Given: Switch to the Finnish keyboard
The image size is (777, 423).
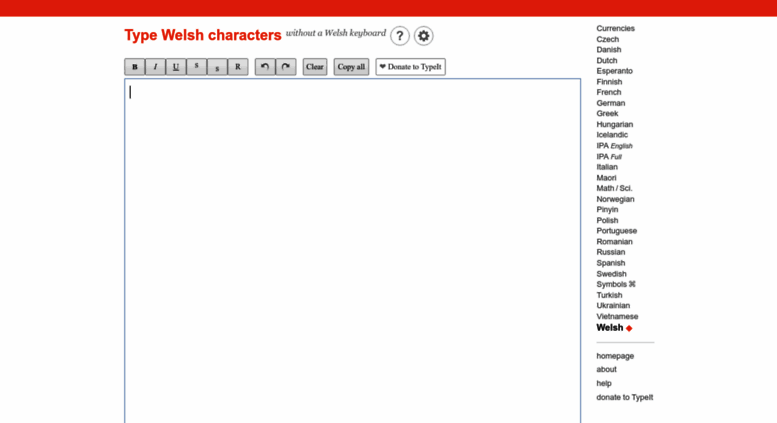Looking at the screenshot, I should click(609, 82).
